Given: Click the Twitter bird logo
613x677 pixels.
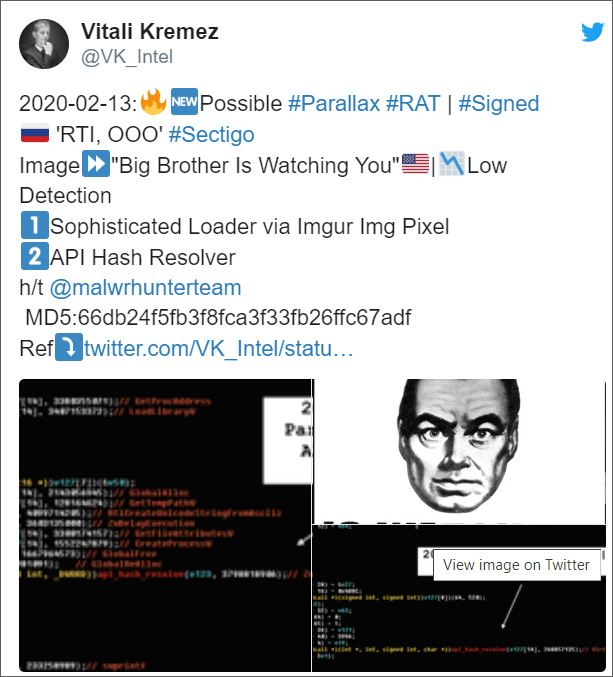Looking at the screenshot, I should click(592, 32).
